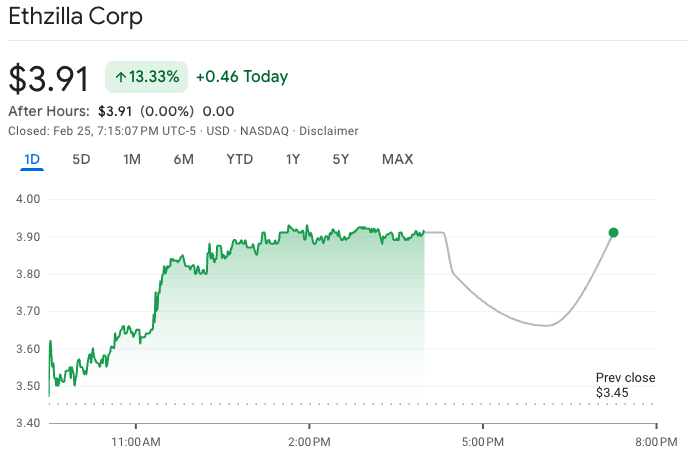The image size is (687, 460).
Task: Select the YTD range tab
Action: click(x=239, y=159)
